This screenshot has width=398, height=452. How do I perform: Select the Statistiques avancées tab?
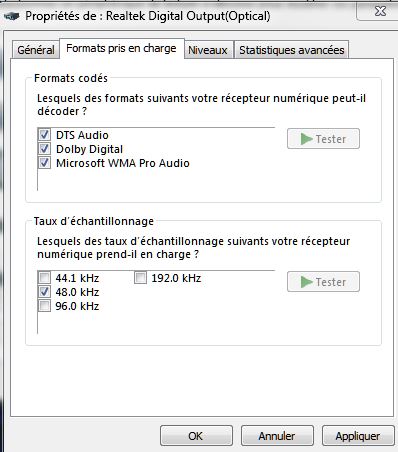click(x=292, y=50)
